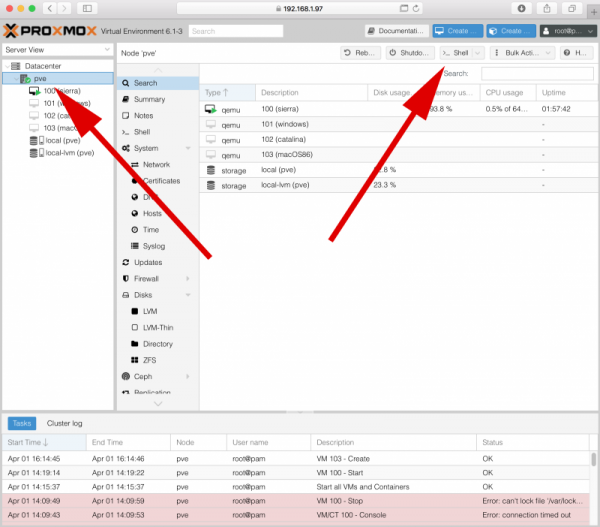The height and width of the screenshot is (527, 600).
Task: Select the 101 (windows) table row
Action: [399, 124]
